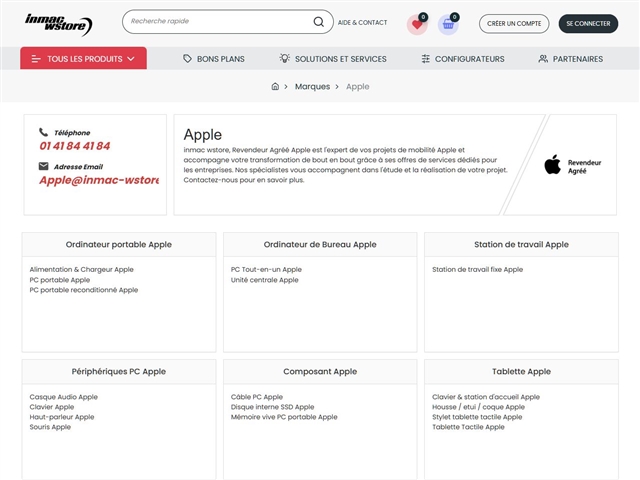The width and height of the screenshot is (640, 480).
Task: Click the sliders icon for Configurateurs
Action: [425, 59]
